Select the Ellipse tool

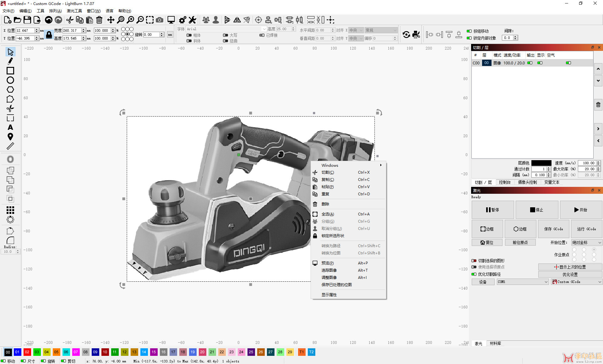(10, 80)
